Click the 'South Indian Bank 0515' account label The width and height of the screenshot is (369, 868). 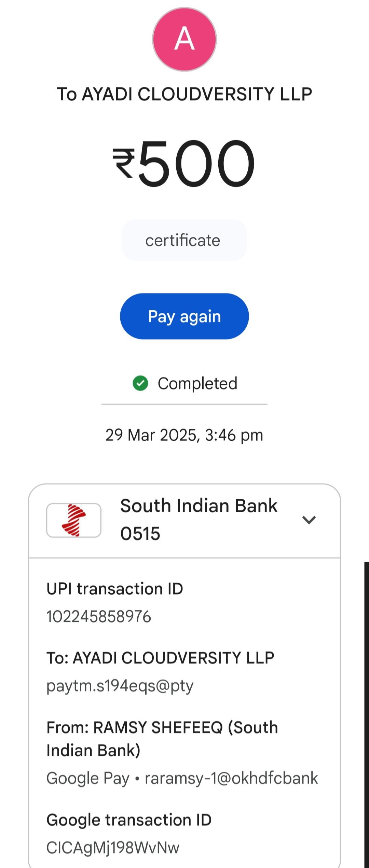pos(199,520)
